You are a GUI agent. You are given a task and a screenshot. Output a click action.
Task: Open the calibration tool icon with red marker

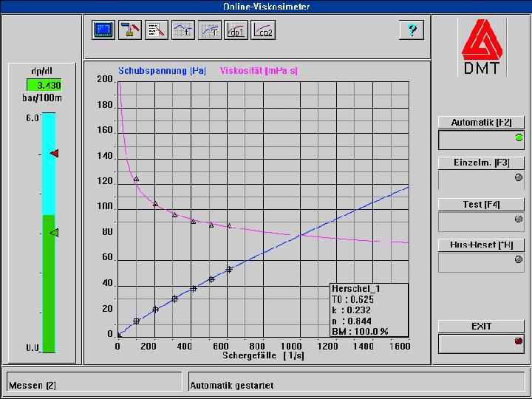[x=129, y=30]
